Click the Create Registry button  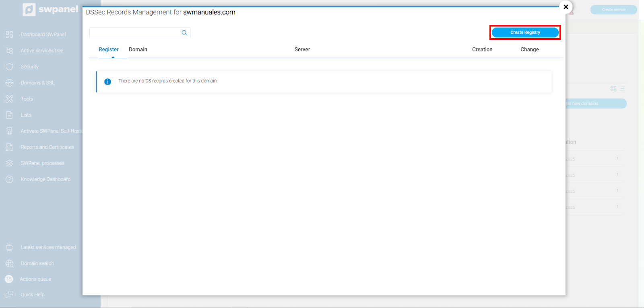pos(525,33)
